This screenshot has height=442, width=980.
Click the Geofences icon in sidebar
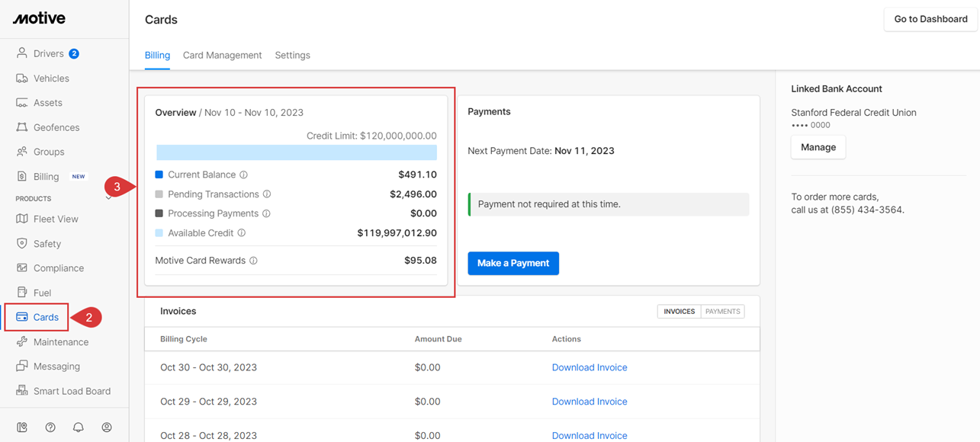22,127
